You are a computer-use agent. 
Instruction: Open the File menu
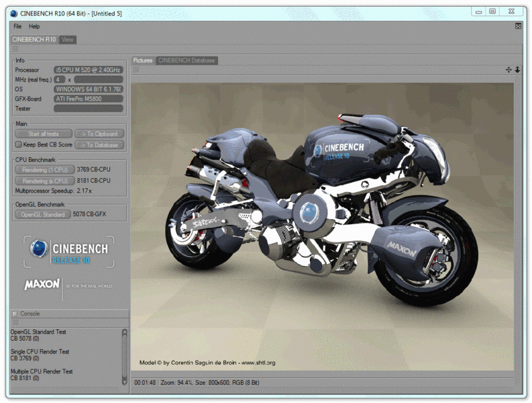coord(17,26)
